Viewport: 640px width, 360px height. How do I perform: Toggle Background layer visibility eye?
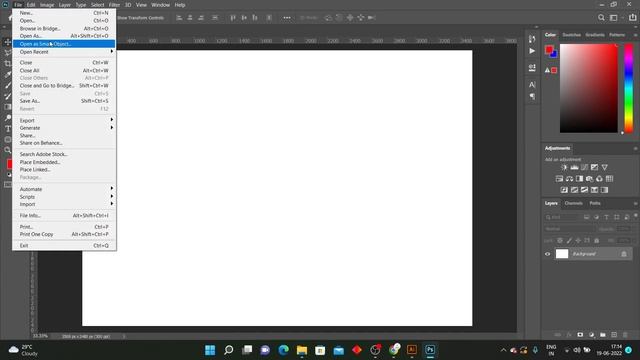548,254
